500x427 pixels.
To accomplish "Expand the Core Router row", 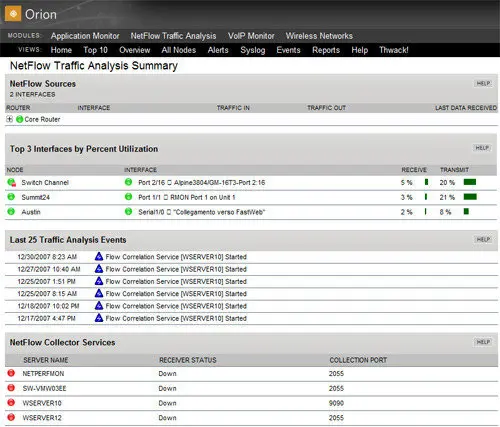I will (9, 119).
